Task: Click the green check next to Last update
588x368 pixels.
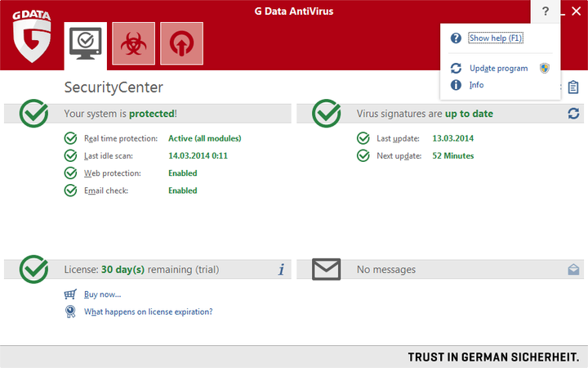Action: pyautogui.click(x=363, y=138)
